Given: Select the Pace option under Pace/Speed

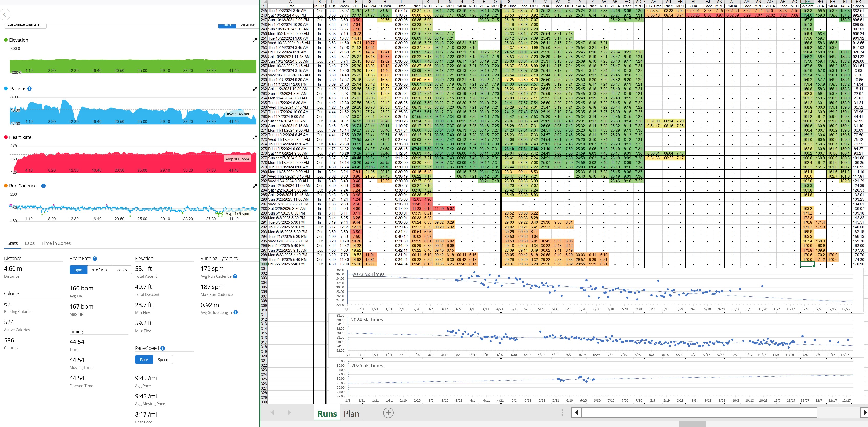Looking at the screenshot, I should click(x=144, y=360).
